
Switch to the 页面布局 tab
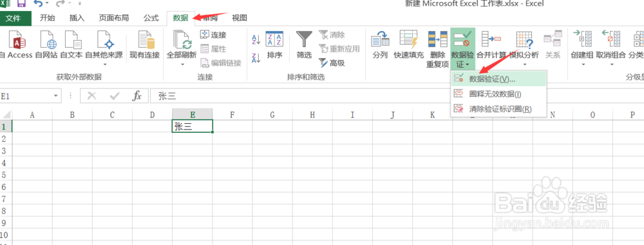[x=114, y=18]
